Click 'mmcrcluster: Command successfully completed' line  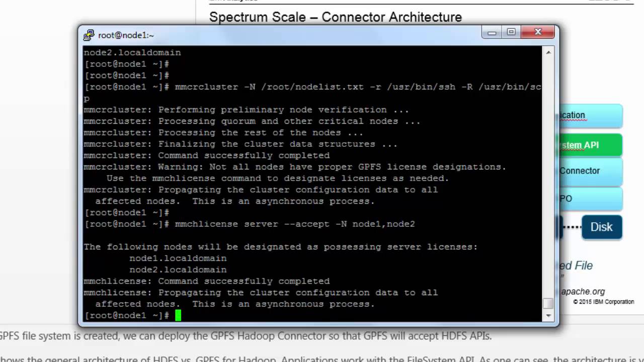(207, 155)
